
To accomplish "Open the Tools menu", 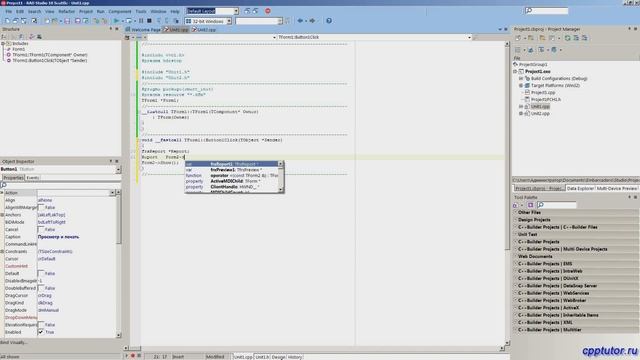I will [141, 11].
